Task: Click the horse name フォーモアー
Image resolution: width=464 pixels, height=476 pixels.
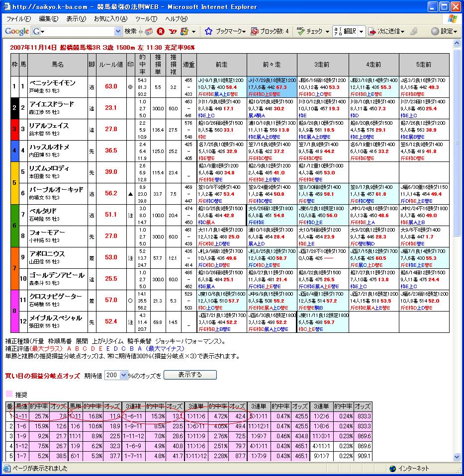Action: 47,233
